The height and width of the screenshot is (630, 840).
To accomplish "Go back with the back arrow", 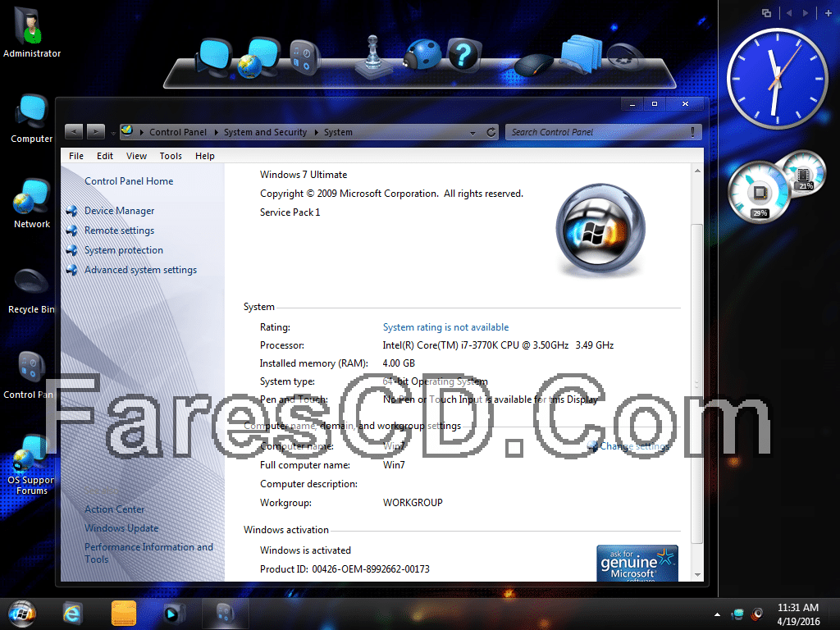I will 73,131.
